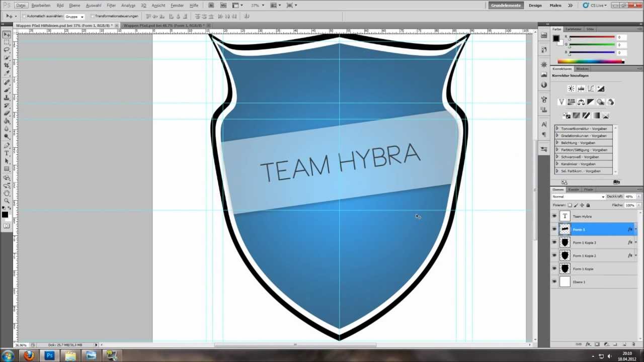Open the Gruppe auto-select dropdown

point(75,17)
